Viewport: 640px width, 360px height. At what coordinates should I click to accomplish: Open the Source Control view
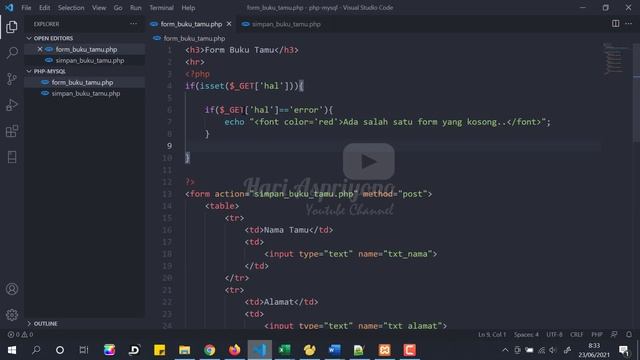[x=12, y=79]
